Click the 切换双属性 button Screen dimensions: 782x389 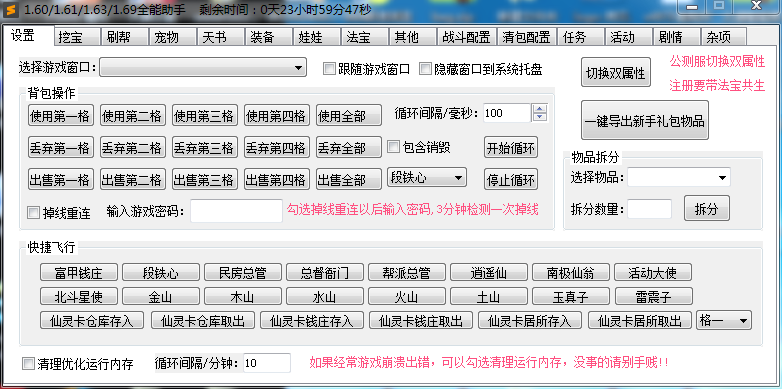coord(616,72)
